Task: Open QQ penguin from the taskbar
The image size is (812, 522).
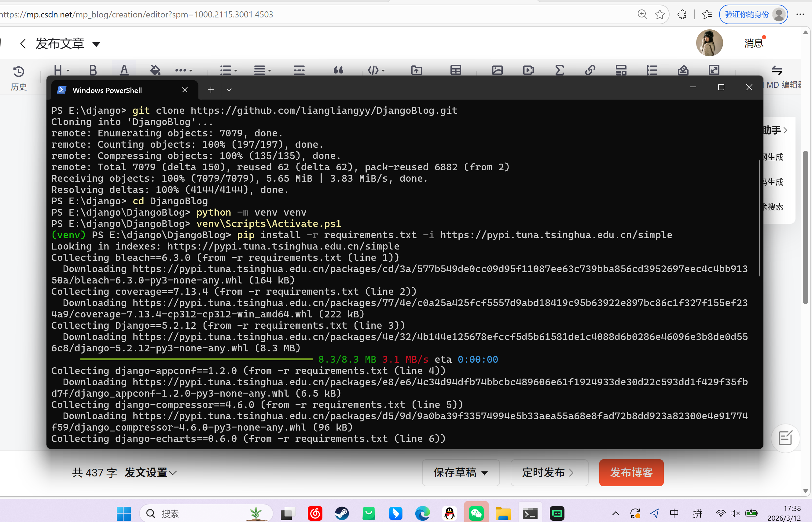Action: (x=449, y=513)
